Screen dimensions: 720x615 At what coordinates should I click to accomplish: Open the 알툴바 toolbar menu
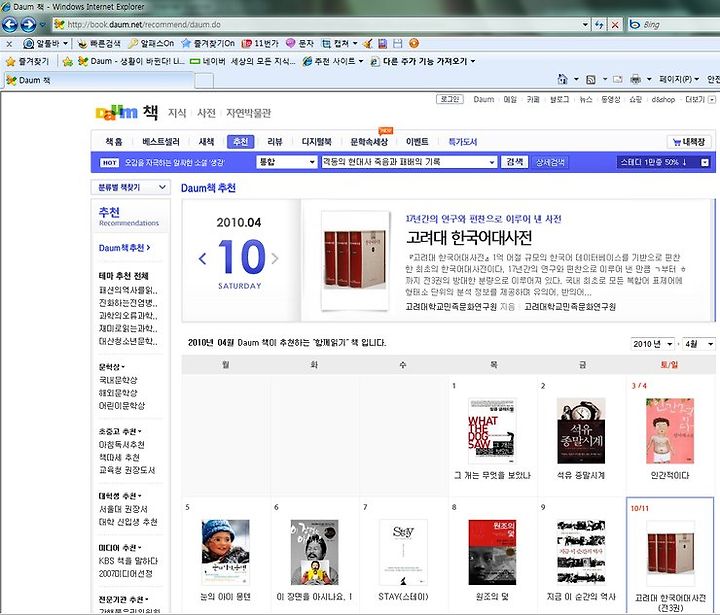45,44
